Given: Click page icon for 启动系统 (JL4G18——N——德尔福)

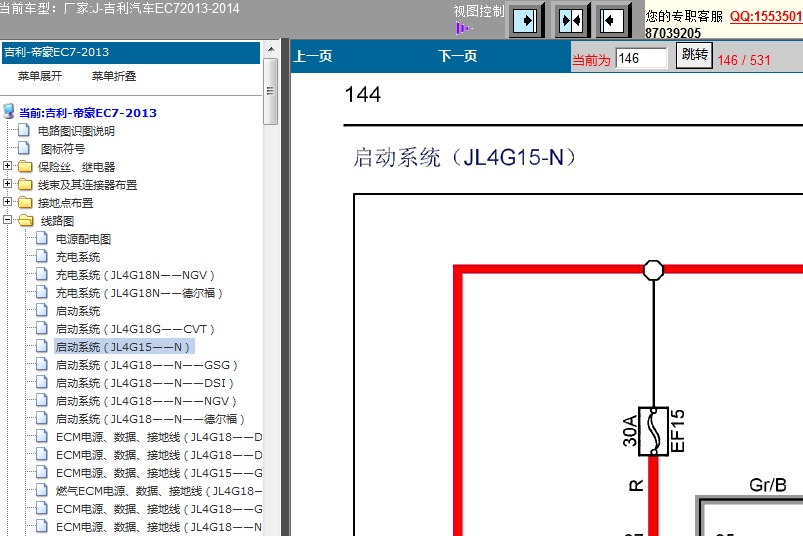Looking at the screenshot, I should click(x=42, y=418).
